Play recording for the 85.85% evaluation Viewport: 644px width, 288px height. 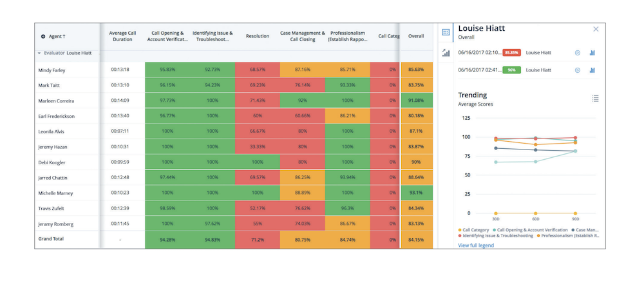[x=578, y=53]
